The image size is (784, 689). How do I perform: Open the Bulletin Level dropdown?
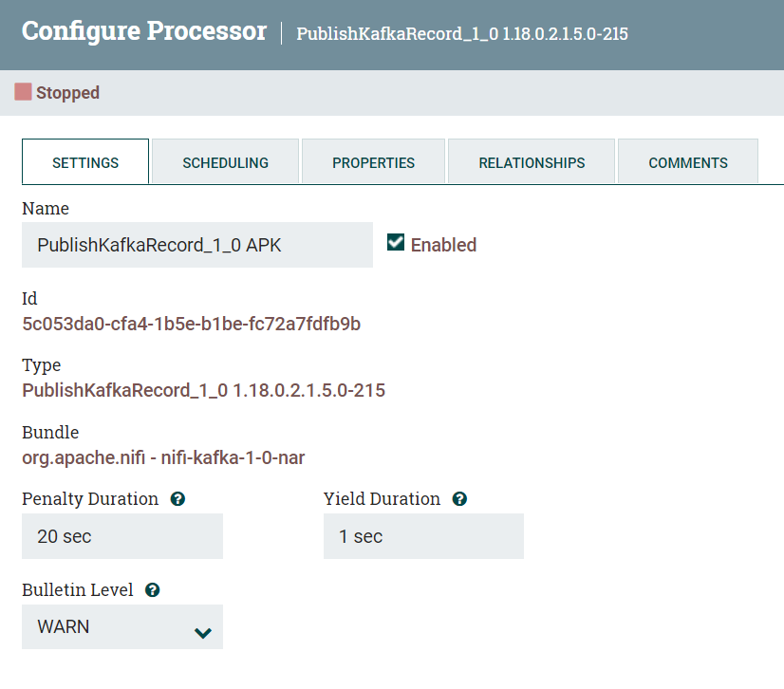121,626
